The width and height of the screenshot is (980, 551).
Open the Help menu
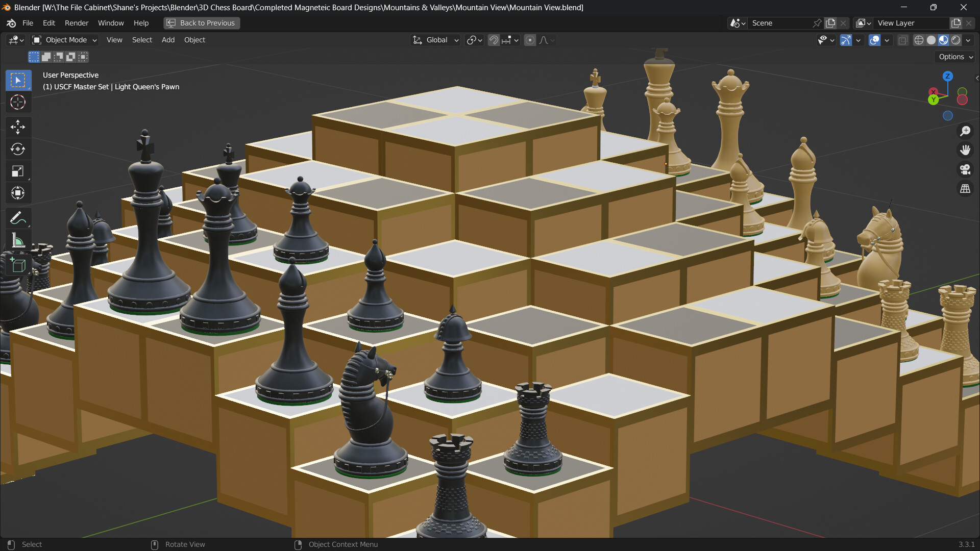[x=141, y=23]
